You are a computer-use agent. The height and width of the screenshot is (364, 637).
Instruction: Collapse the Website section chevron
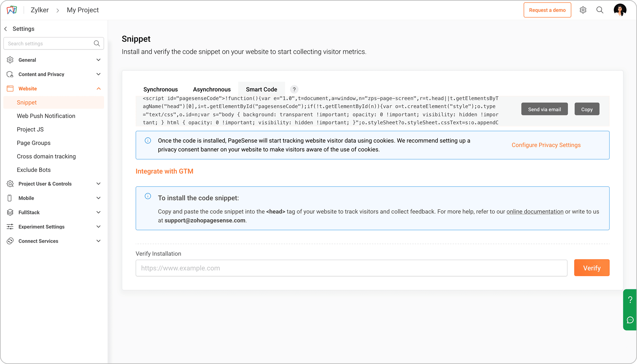[x=98, y=89]
